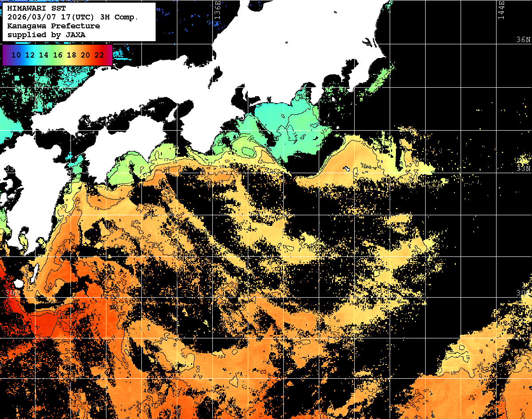Select the Kanagawa Prefecture label
532x419 pixels.
(x=53, y=26)
